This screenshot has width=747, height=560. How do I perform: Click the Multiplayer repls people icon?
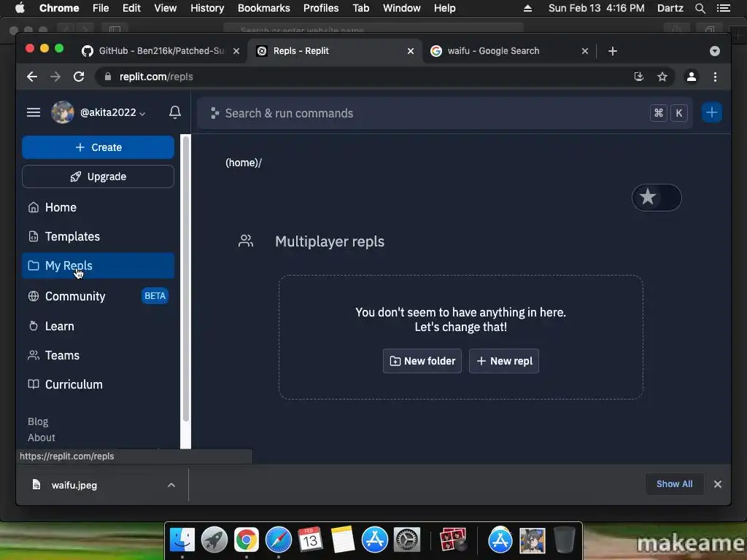(246, 241)
